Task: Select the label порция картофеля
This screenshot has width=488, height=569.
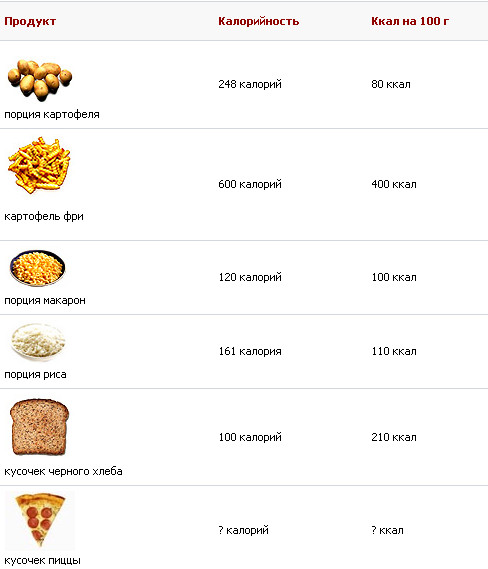Action: (x=52, y=114)
